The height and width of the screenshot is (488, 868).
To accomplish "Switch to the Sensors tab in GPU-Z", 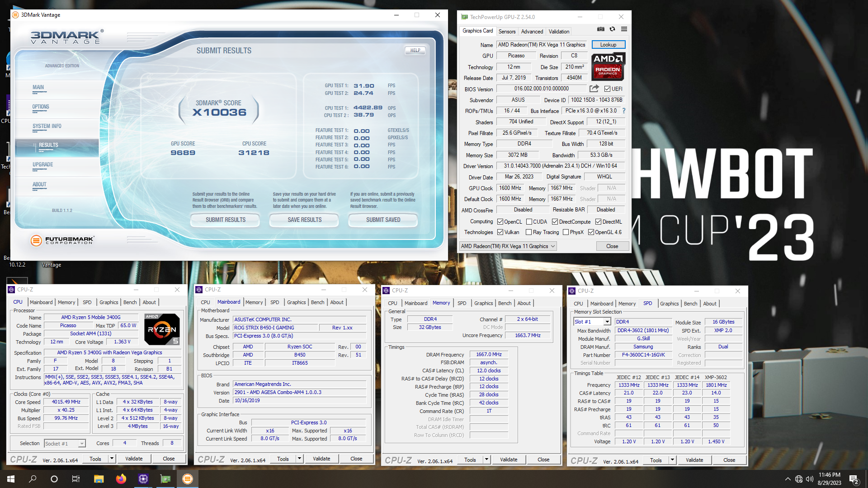I will pos(507,32).
